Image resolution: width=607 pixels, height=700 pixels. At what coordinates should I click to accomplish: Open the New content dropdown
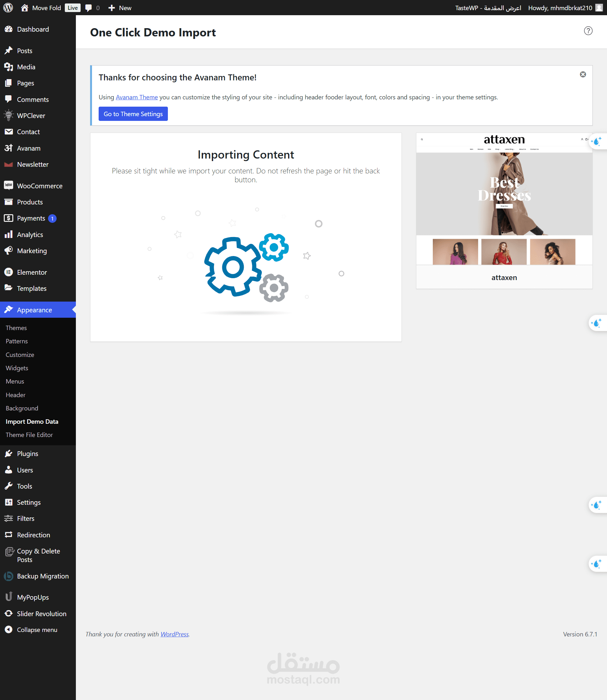click(x=120, y=8)
